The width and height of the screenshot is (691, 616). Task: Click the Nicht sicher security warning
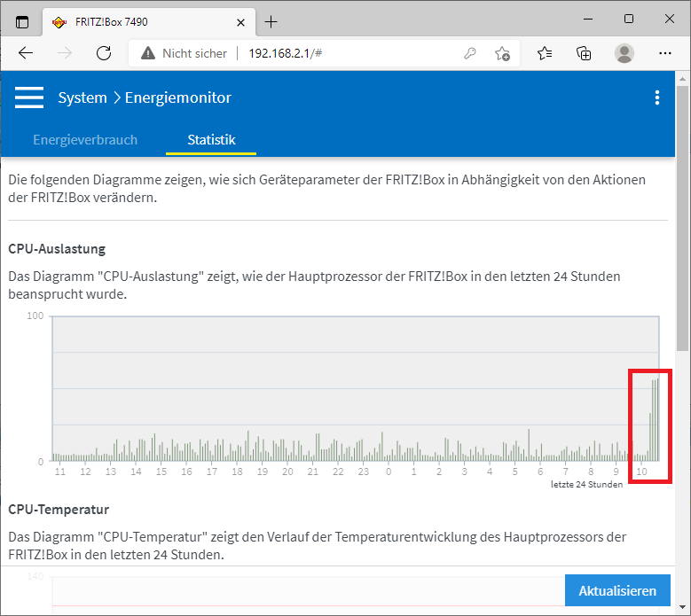[x=184, y=53]
